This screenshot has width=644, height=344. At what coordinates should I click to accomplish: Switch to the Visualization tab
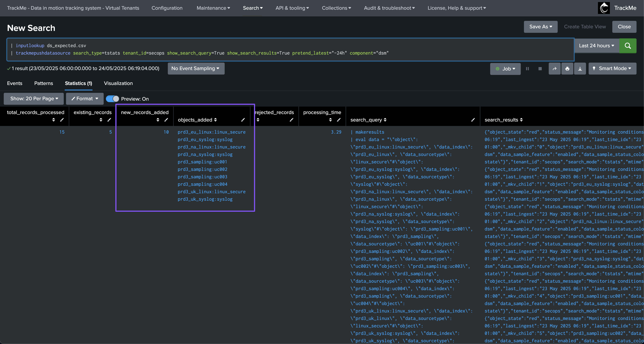pyautogui.click(x=118, y=83)
